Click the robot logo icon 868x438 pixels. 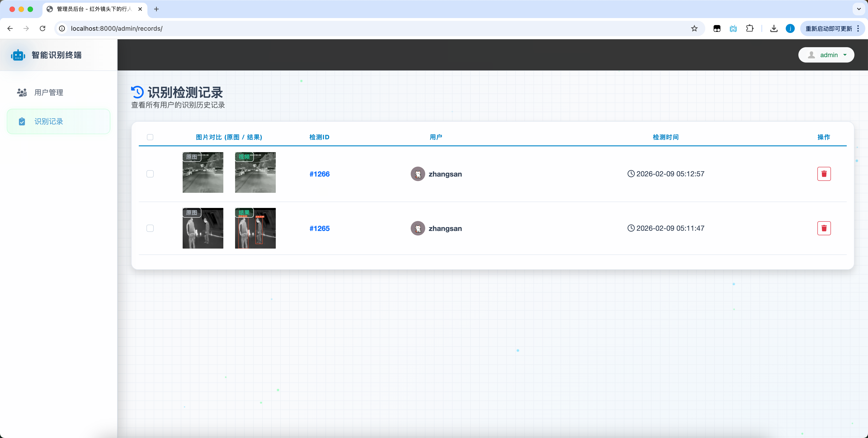[18, 55]
